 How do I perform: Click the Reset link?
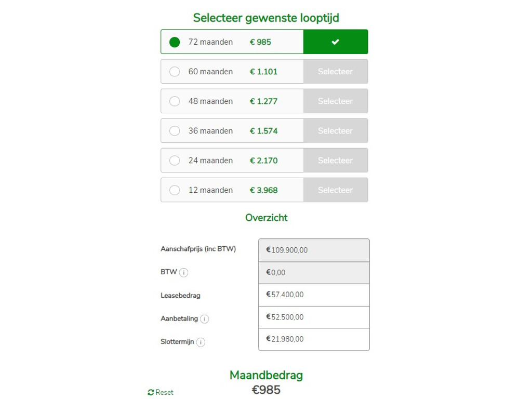[161, 392]
